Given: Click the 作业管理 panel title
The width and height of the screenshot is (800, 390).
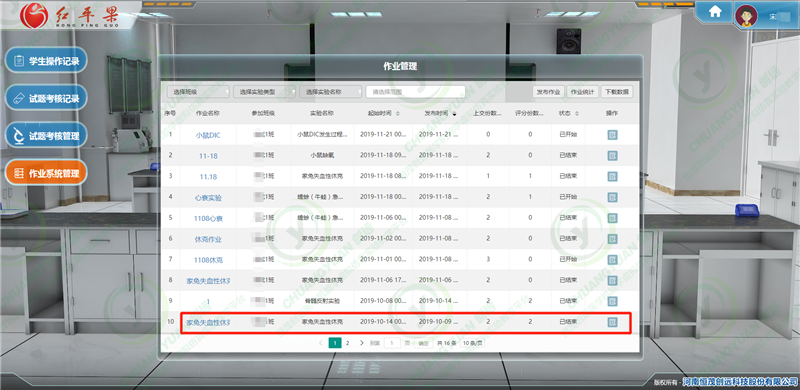Looking at the screenshot, I should (400, 66).
